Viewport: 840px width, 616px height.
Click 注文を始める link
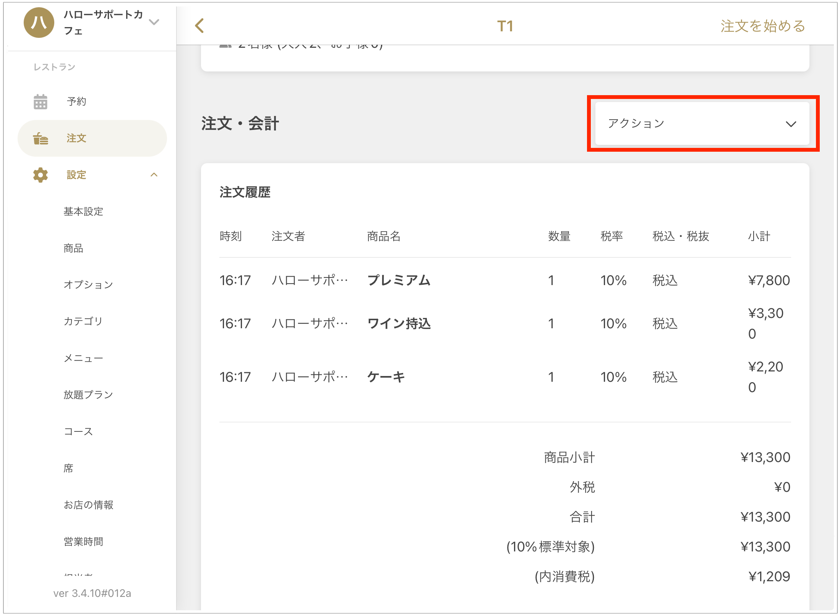coord(763,26)
